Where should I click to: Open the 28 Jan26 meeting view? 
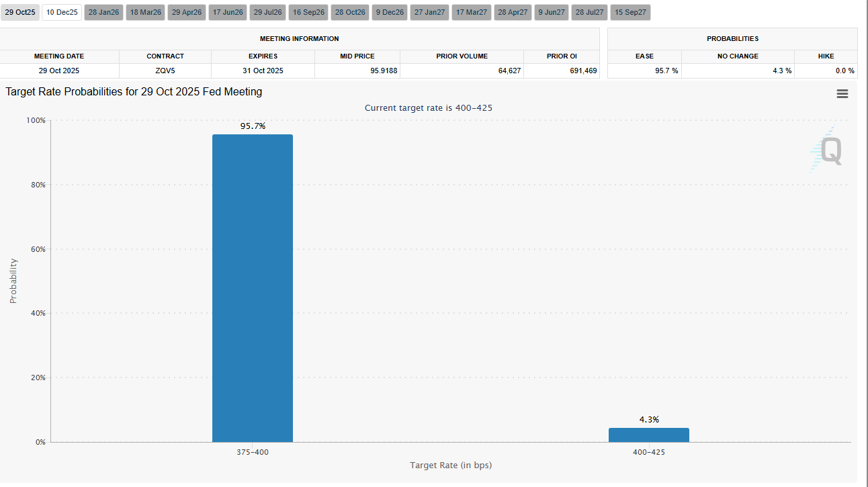103,11
